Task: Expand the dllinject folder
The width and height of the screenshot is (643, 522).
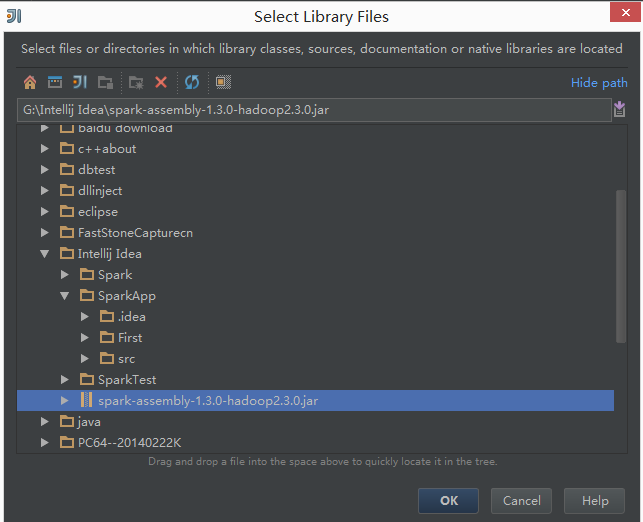Action: pos(45,190)
